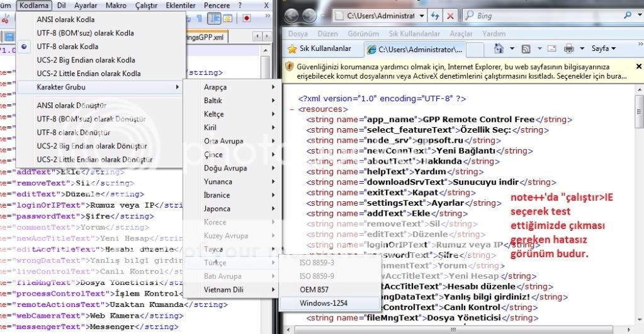Click the read mail envelope icon
The image size is (644, 334).
(x=551, y=48)
